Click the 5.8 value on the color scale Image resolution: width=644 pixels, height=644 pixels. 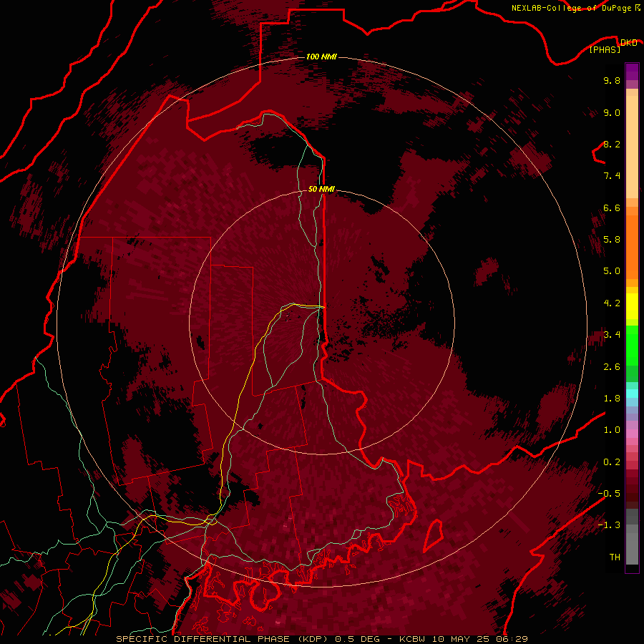pos(612,240)
